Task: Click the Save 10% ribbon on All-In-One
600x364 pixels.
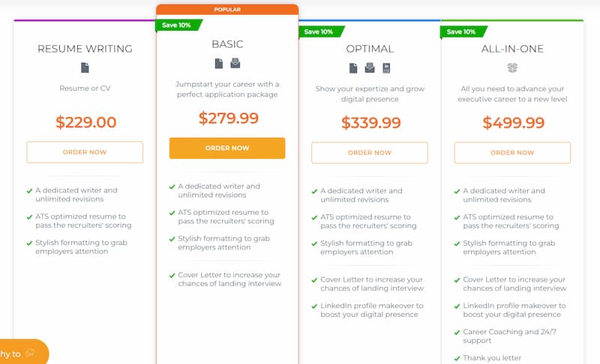Action: pyautogui.click(x=463, y=31)
